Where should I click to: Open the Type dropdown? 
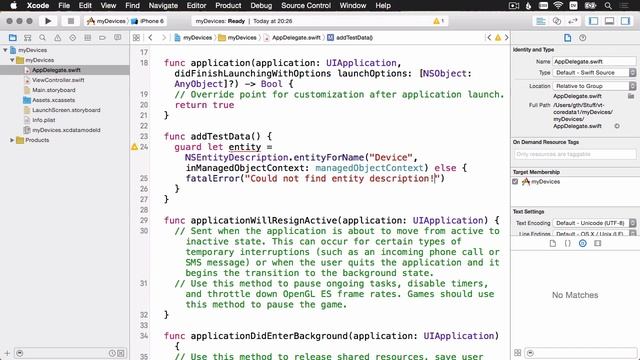coord(594,73)
